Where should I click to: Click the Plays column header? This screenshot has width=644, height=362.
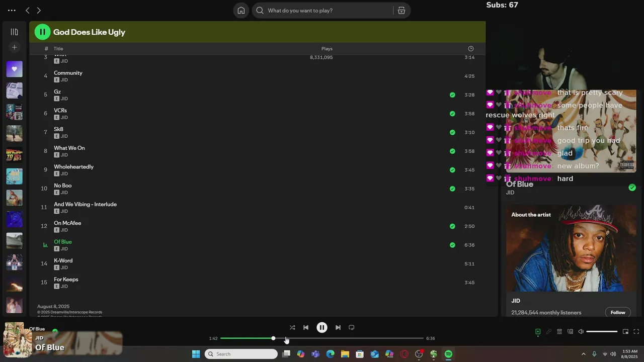coord(327,49)
